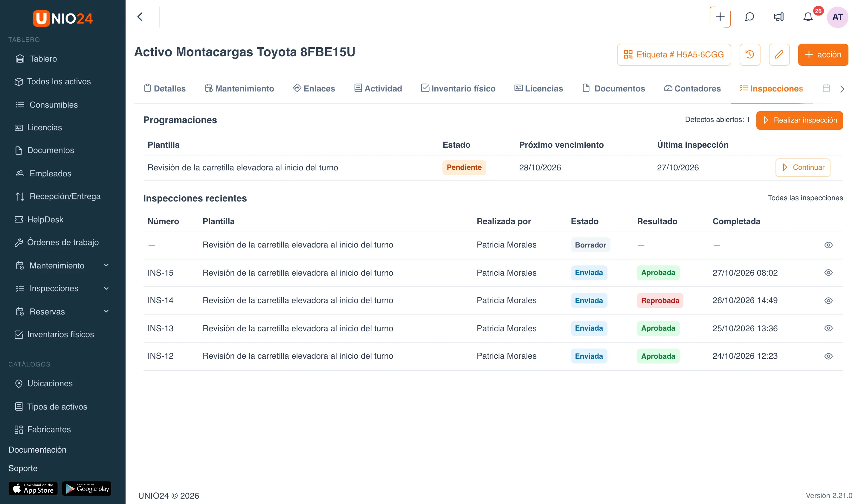Open the announcements megaphone icon
This screenshot has height=504, width=861.
pos(779,17)
